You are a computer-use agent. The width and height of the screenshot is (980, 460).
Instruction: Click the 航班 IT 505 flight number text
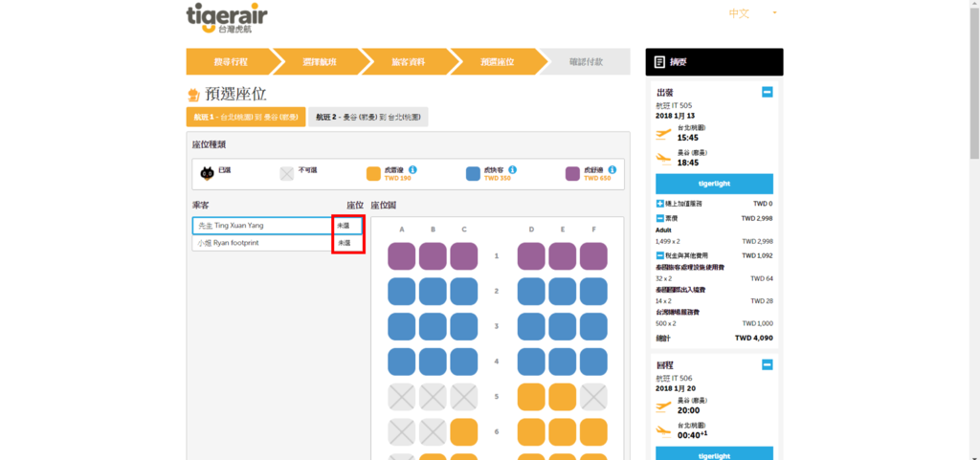[674, 105]
